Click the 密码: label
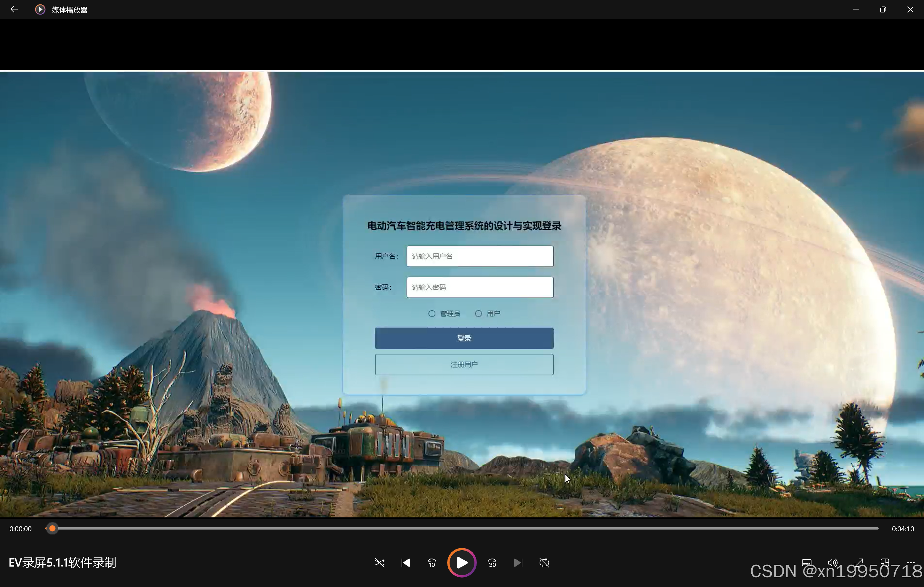The image size is (924, 587). [x=383, y=287]
